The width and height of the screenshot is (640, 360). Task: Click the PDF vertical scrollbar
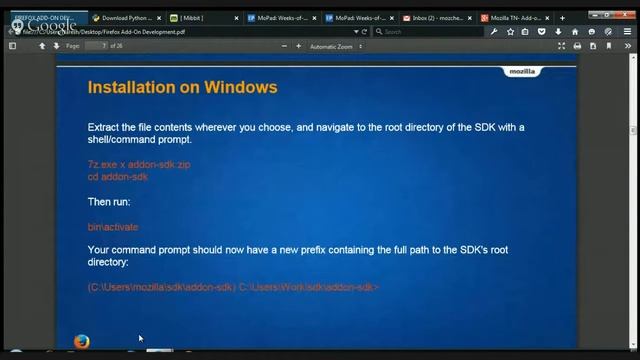[633, 202]
